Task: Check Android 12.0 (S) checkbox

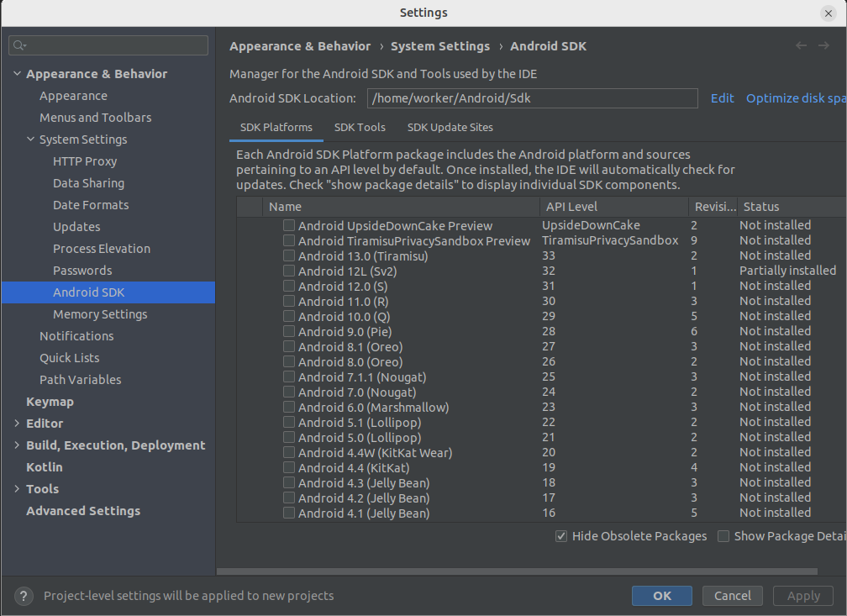Action: (289, 286)
